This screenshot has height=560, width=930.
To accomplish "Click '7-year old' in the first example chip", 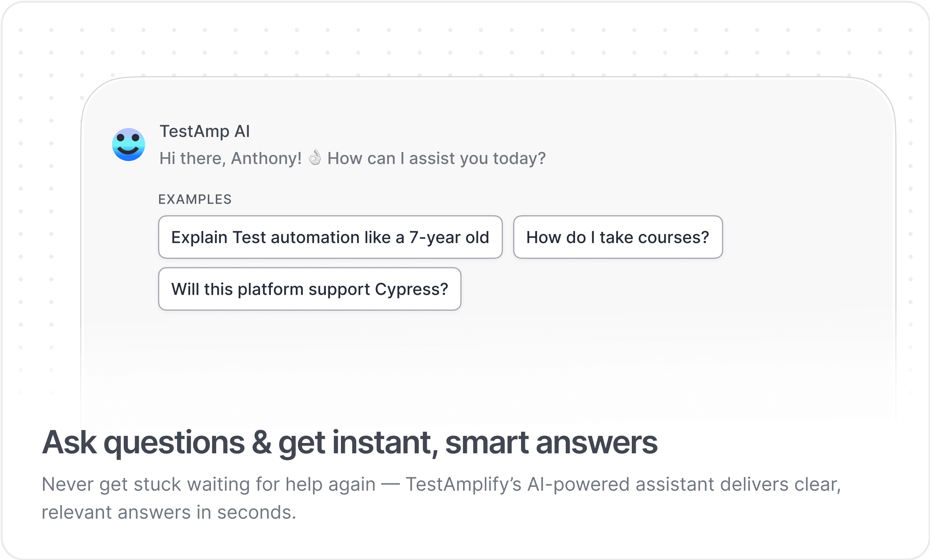I will [x=449, y=237].
